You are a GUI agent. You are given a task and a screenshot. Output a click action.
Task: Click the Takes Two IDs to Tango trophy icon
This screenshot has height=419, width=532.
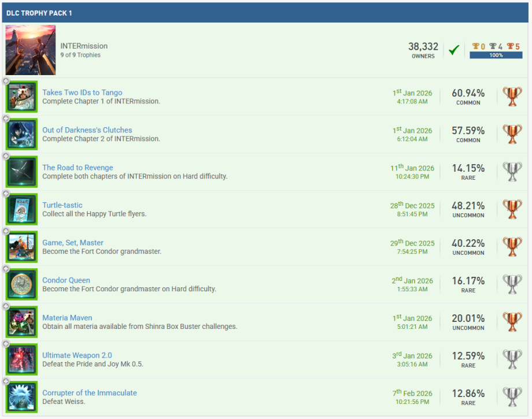pyautogui.click(x=22, y=97)
